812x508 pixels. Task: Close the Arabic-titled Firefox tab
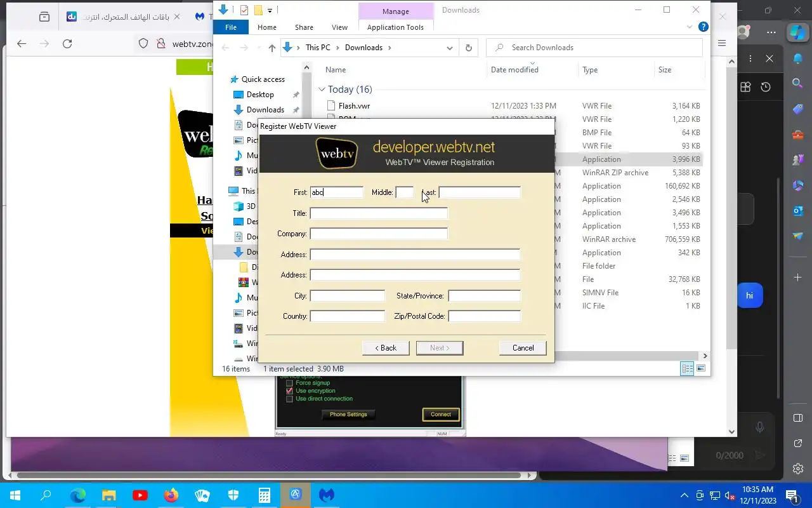tap(176, 17)
